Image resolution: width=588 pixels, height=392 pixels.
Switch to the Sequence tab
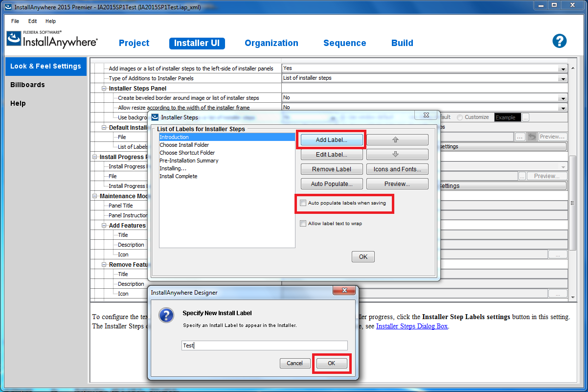click(x=345, y=43)
